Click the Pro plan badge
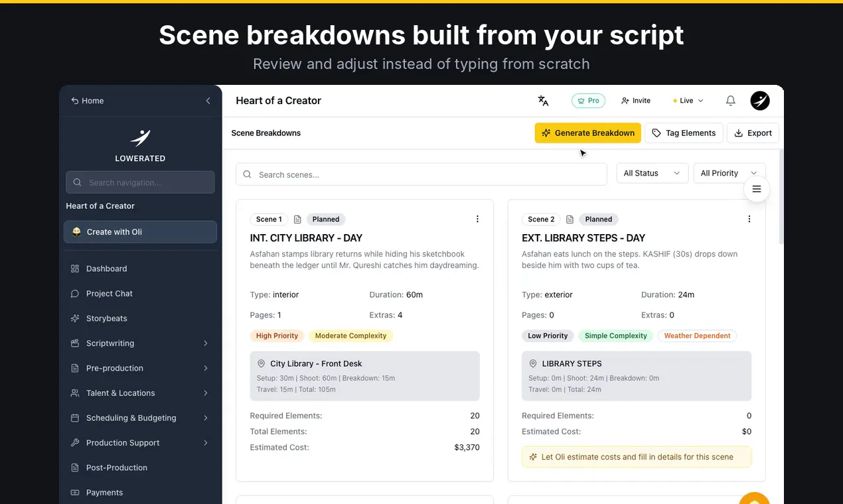Screen dimensions: 843x504 click(588, 101)
